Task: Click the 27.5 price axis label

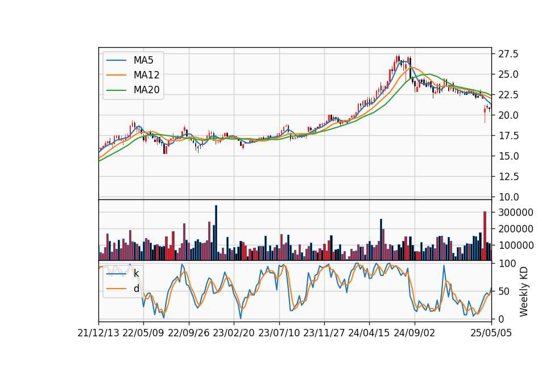Action: point(508,54)
